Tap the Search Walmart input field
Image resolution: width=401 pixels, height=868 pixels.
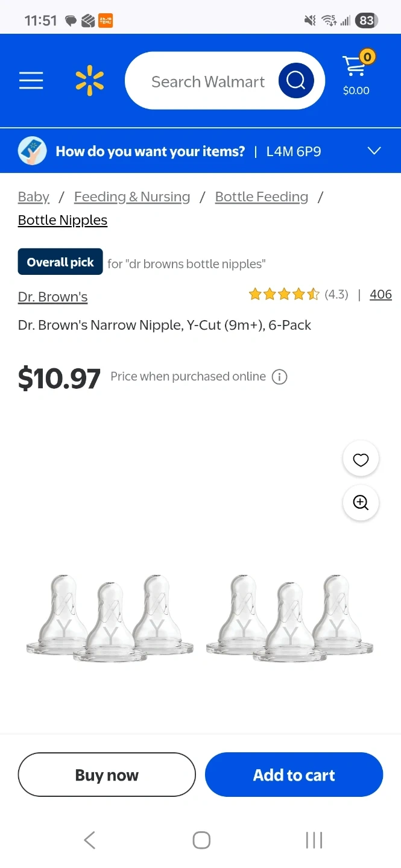click(208, 81)
